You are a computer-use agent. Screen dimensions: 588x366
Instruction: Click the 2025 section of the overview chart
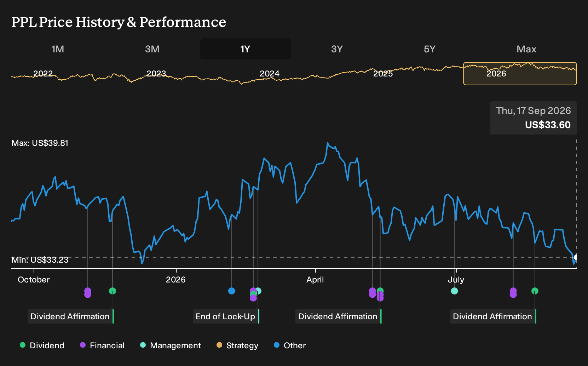coord(383,74)
